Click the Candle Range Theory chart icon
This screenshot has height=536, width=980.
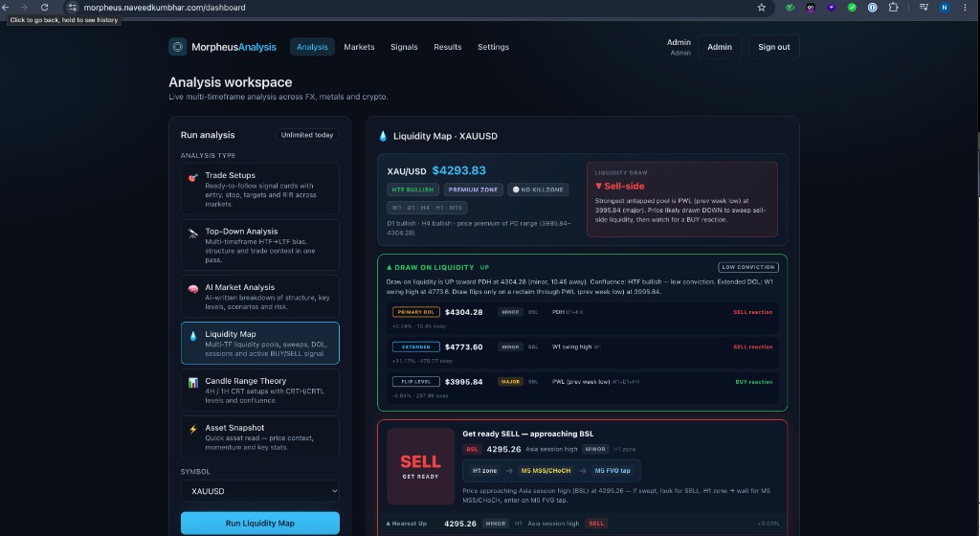click(193, 383)
